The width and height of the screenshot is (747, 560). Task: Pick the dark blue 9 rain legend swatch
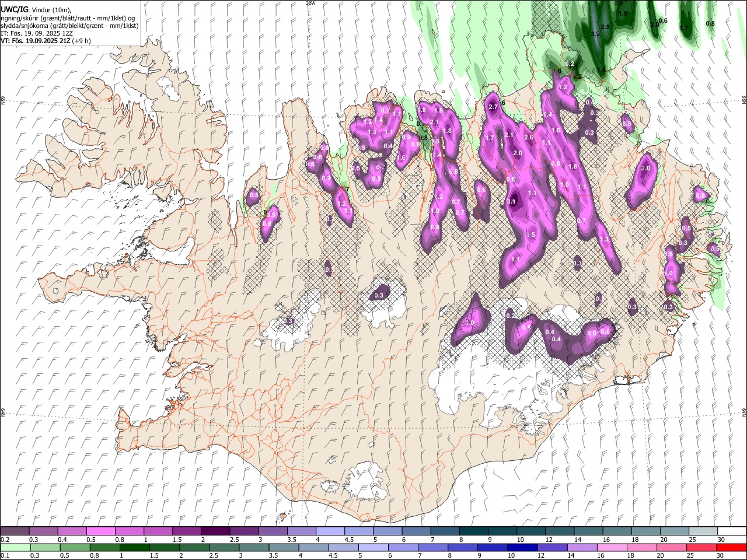493,547
